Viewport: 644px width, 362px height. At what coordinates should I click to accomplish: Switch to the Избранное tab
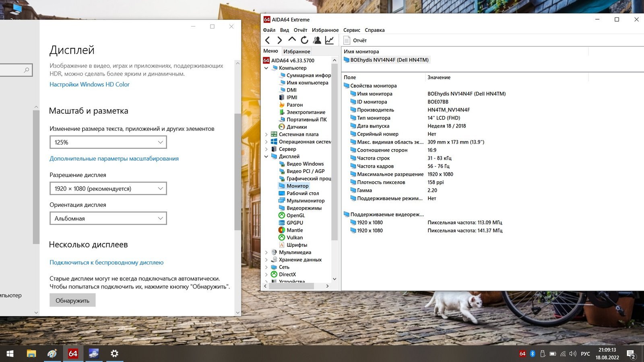pyautogui.click(x=297, y=51)
